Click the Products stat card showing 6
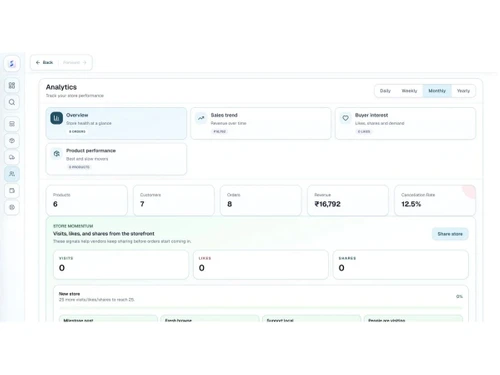The width and height of the screenshot is (500, 375). pyautogui.click(x=87, y=200)
